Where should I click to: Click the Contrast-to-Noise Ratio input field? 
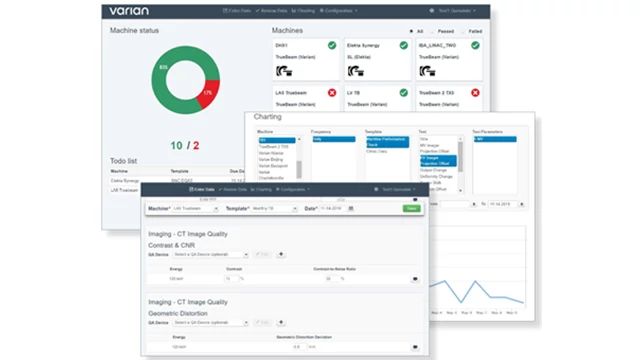pos(332,279)
